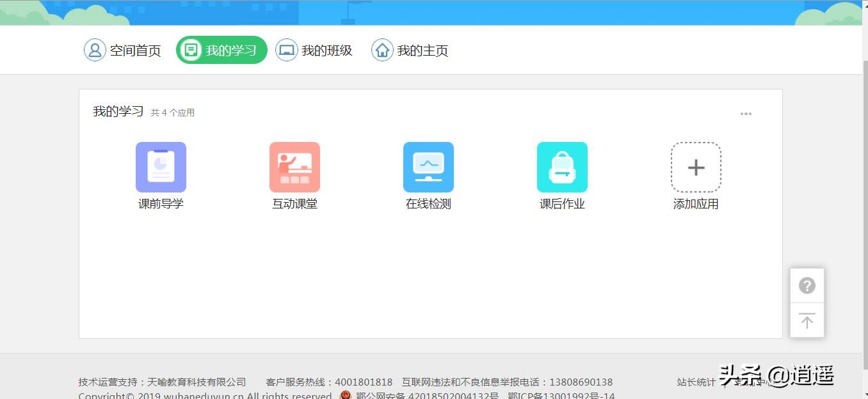
Task: Click the police badge filing icon
Action: pos(344,395)
